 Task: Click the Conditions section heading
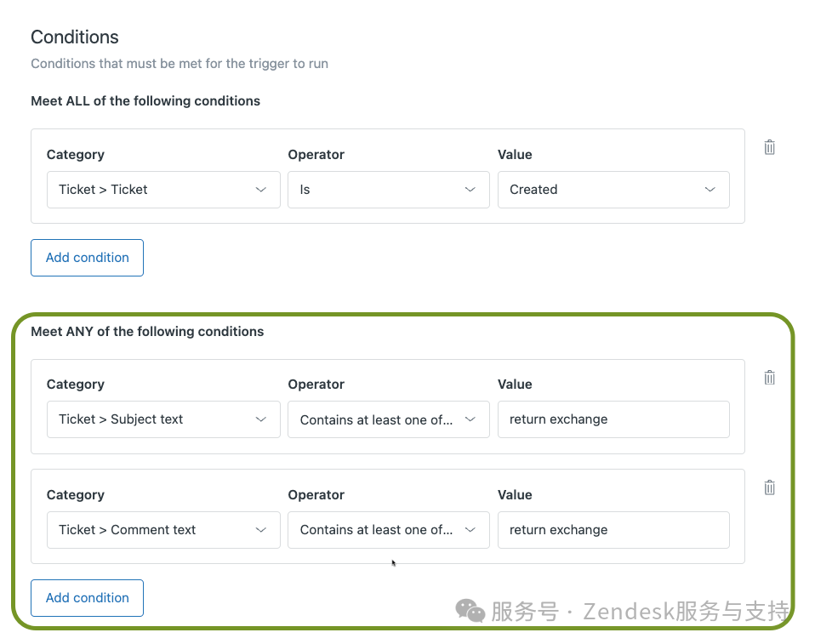[75, 37]
